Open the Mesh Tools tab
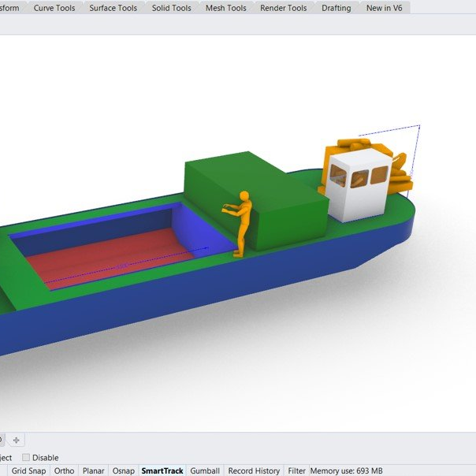This screenshot has width=476, height=476. [x=225, y=8]
